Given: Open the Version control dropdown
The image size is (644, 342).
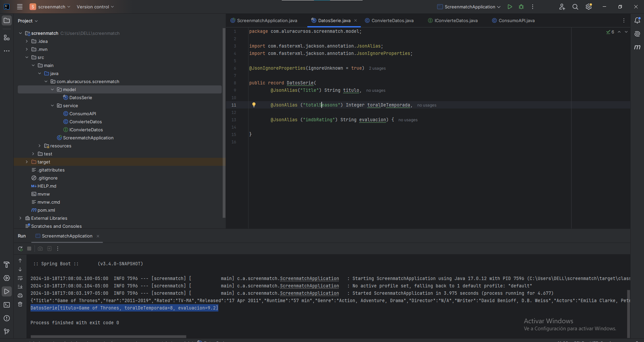Looking at the screenshot, I should click(95, 7).
